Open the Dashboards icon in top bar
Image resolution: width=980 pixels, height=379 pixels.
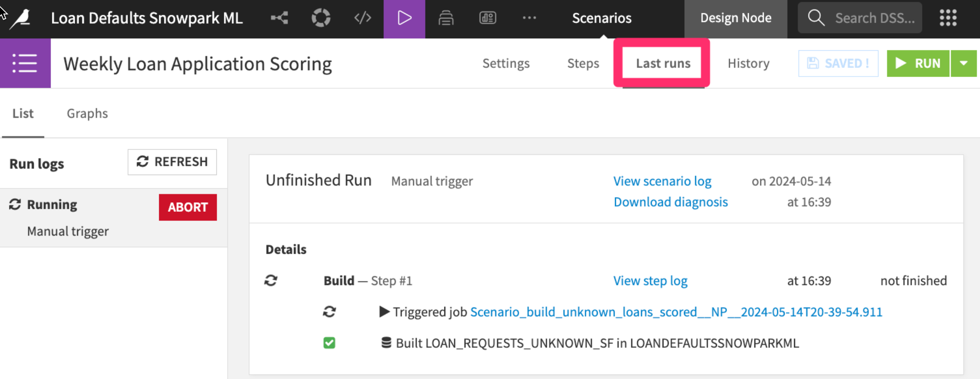(x=488, y=18)
